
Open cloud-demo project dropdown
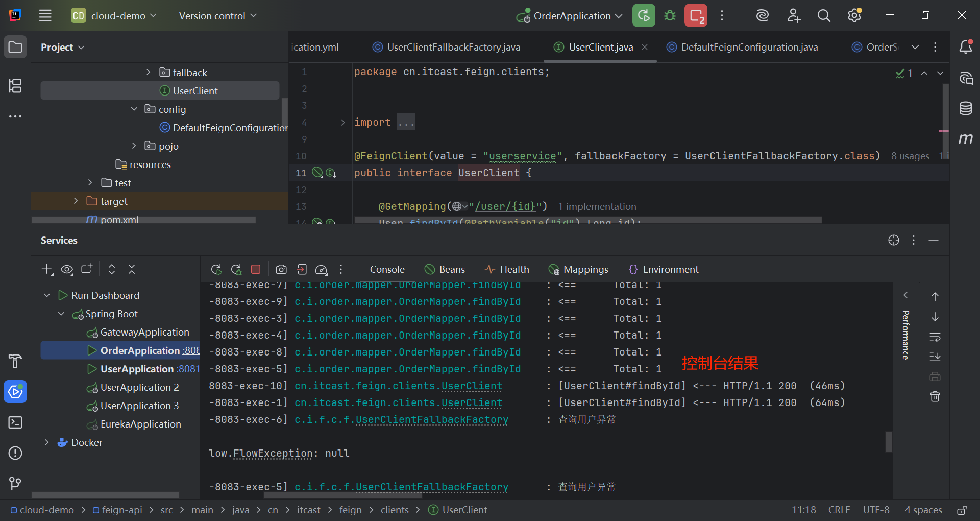(x=114, y=15)
